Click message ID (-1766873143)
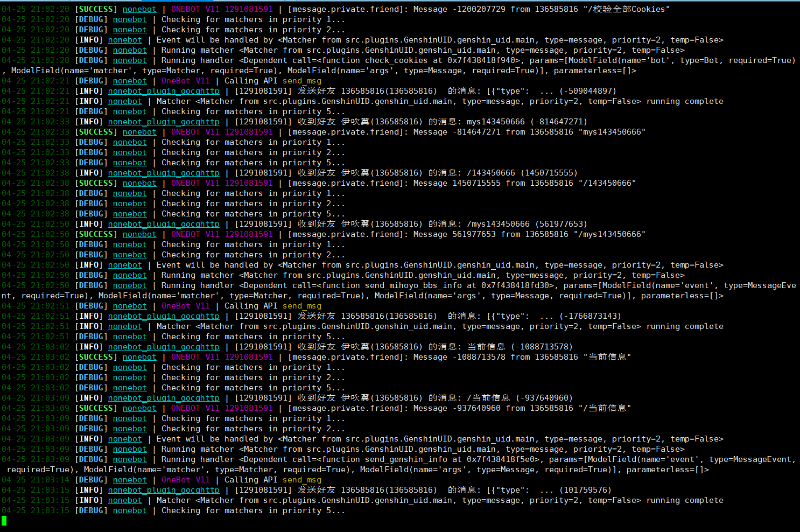This screenshot has width=800, height=532. click(x=591, y=316)
